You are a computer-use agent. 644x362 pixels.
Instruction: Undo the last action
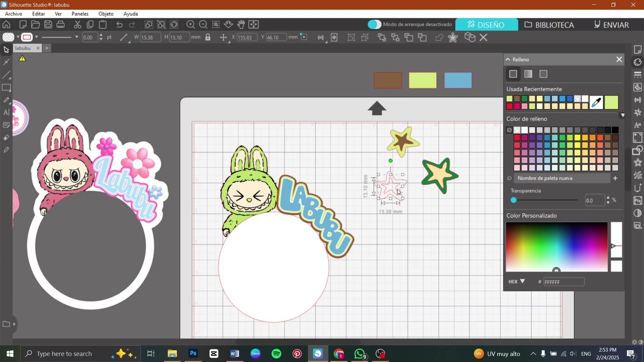coord(120,25)
